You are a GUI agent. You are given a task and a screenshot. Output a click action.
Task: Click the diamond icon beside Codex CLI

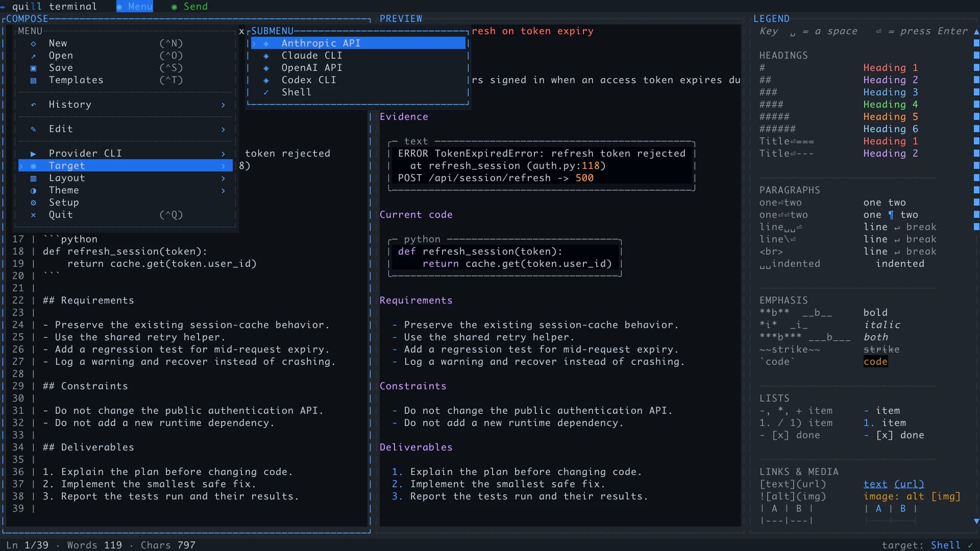click(x=266, y=81)
